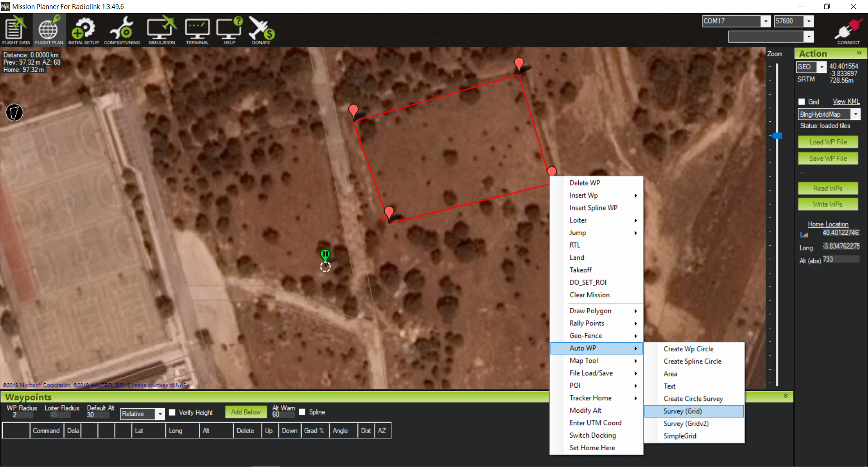868x467 pixels.
Task: Open the Relative altitude mode dropdown
Action: (160, 414)
